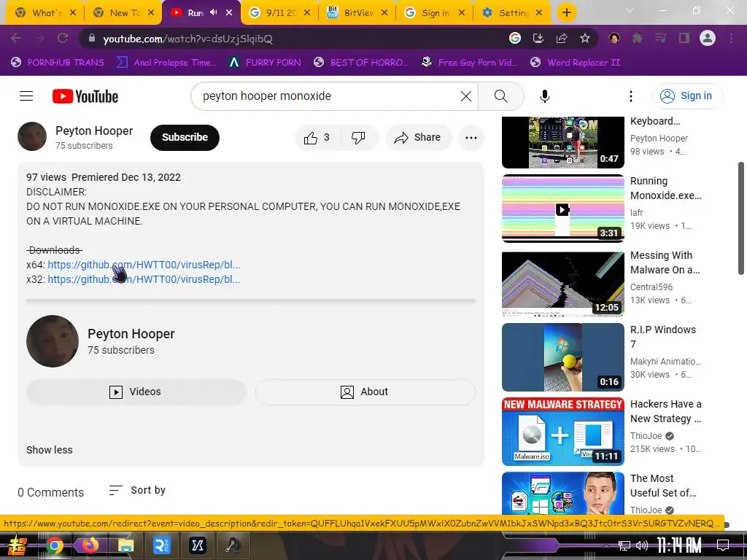This screenshot has height=560, width=747.
Task: Open the notification center icon
Action: point(723,545)
